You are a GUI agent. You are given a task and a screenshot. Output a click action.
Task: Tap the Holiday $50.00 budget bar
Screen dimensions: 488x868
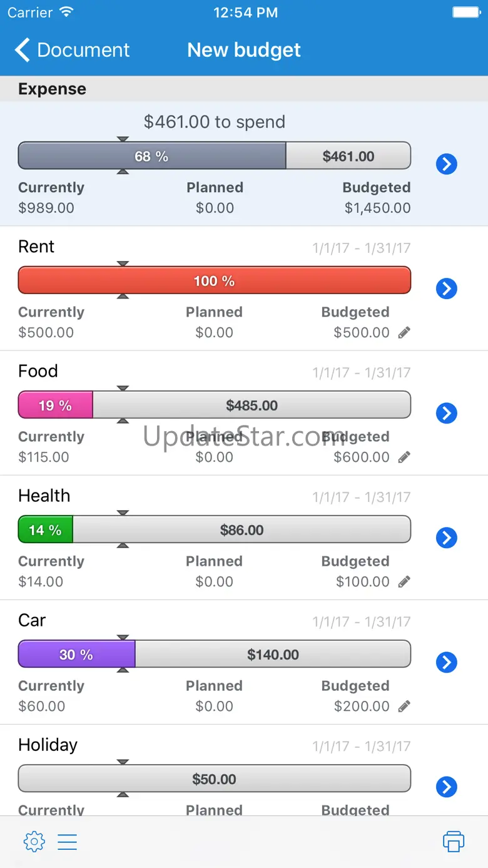(214, 779)
